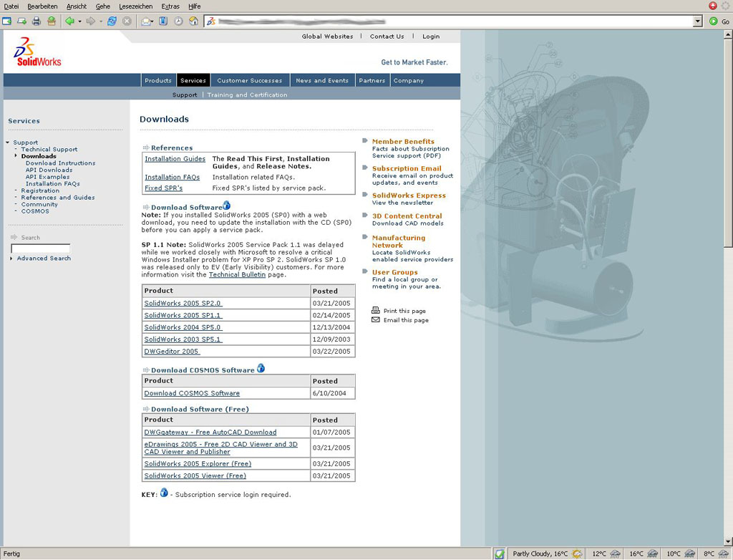Click the printer icon beside Print this page

pos(375,310)
